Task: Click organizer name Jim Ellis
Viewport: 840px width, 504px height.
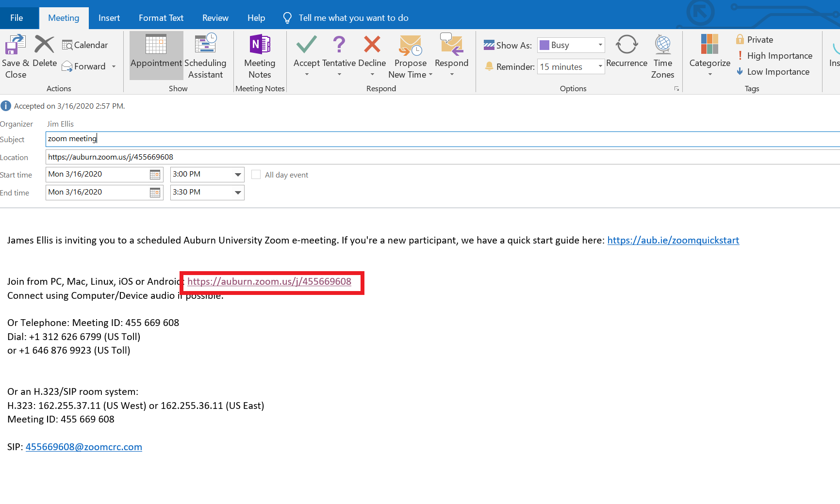Action: coord(60,124)
